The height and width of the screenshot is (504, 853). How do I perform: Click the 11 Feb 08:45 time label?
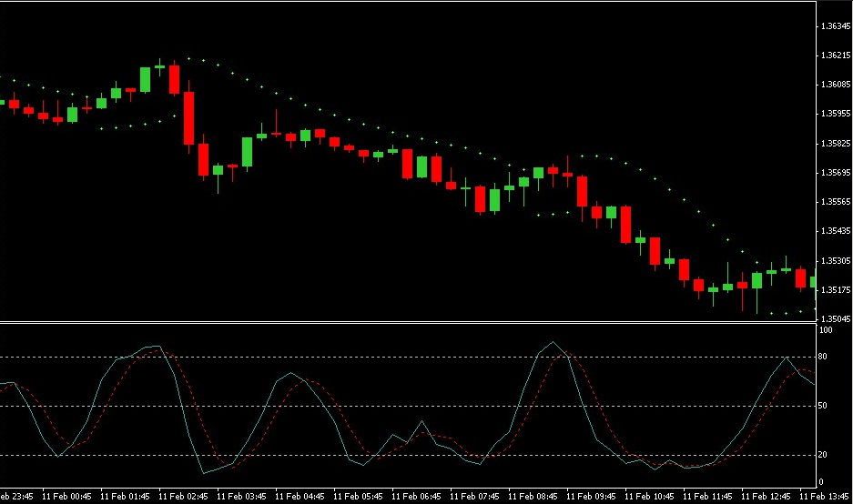533,497
